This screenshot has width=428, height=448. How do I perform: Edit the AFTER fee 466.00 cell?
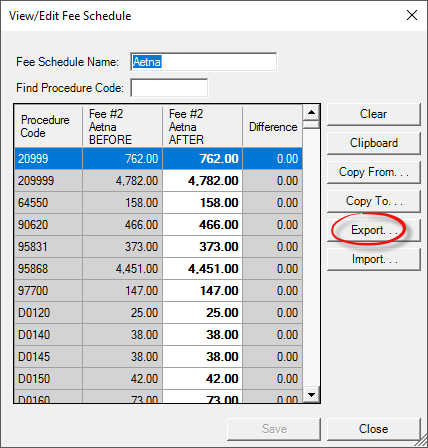pyautogui.click(x=203, y=225)
